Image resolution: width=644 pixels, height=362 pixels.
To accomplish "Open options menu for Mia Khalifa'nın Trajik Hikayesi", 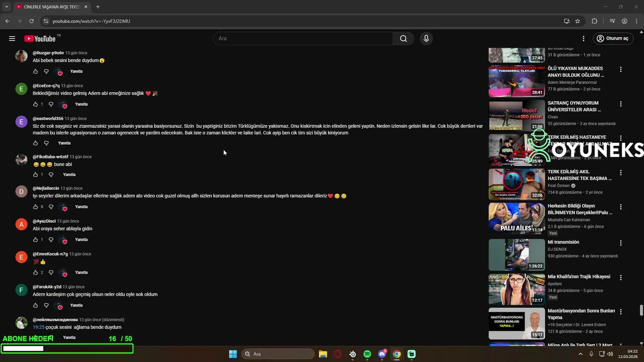I will [x=621, y=278].
